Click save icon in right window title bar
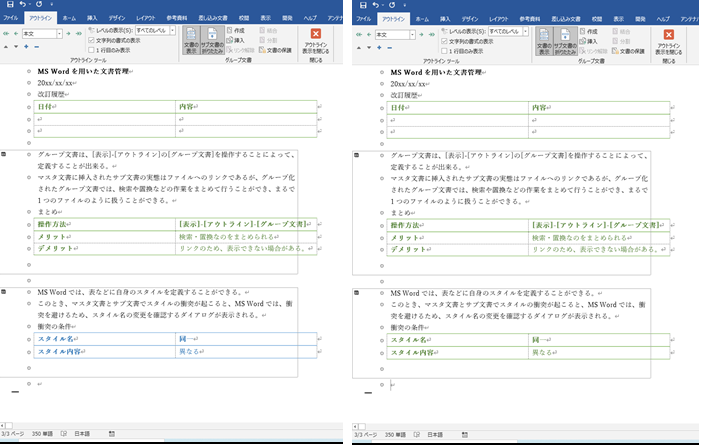 click(361, 5)
